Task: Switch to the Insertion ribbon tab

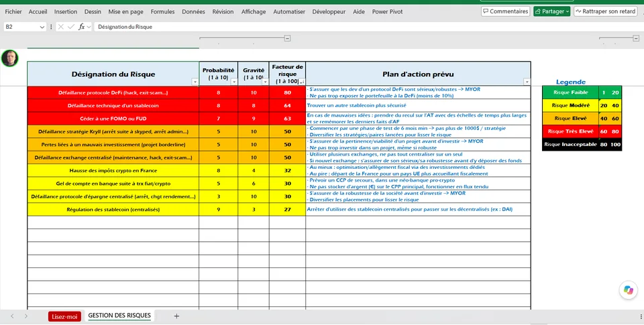Action: [66, 12]
